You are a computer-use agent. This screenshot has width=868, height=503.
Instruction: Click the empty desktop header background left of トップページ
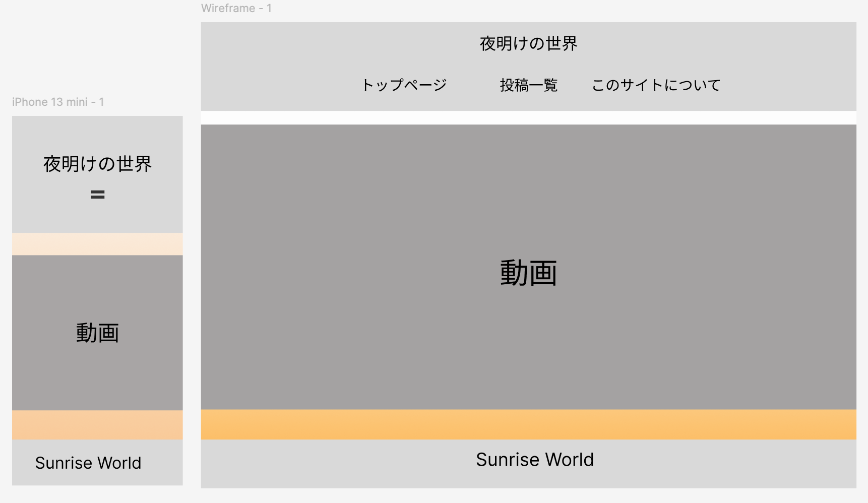tap(277, 85)
